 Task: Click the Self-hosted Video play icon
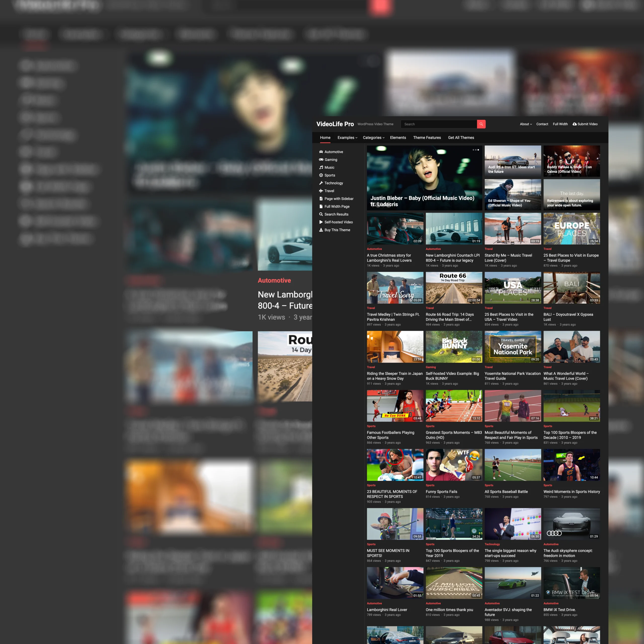click(x=321, y=222)
